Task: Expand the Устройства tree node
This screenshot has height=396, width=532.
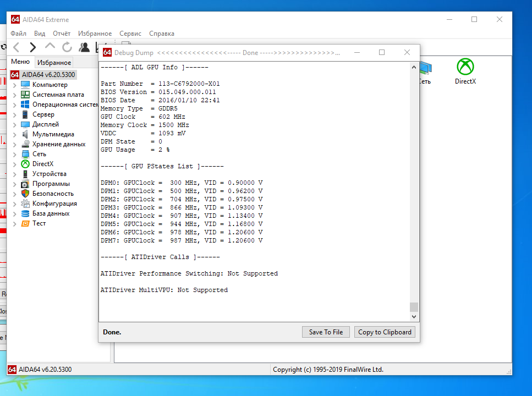Action: click(15, 174)
